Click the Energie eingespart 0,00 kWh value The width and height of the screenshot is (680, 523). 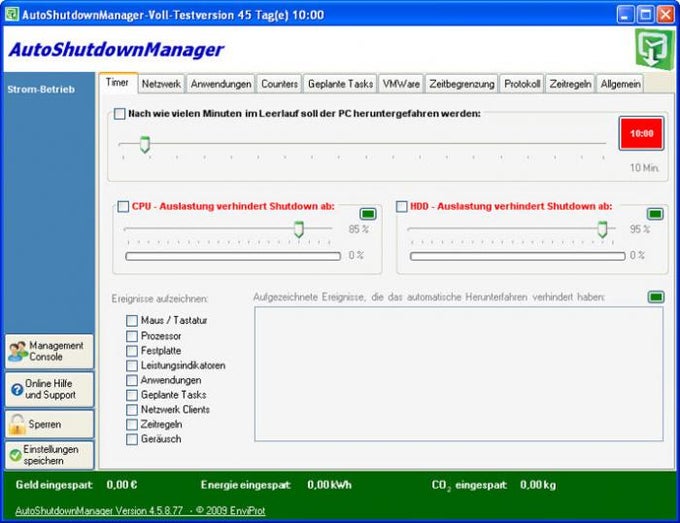coord(329,485)
